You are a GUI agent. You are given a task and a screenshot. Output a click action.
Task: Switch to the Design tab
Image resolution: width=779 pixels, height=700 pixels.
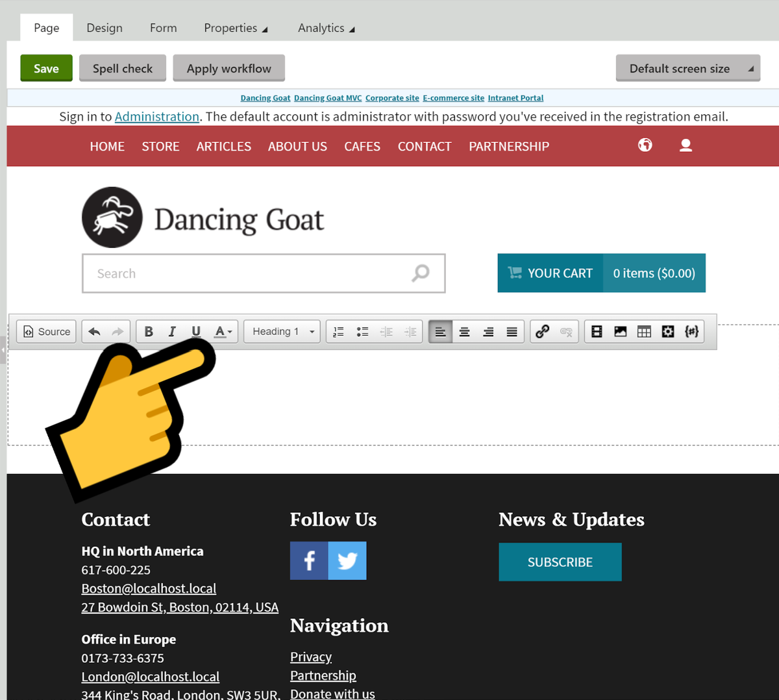pos(104,28)
